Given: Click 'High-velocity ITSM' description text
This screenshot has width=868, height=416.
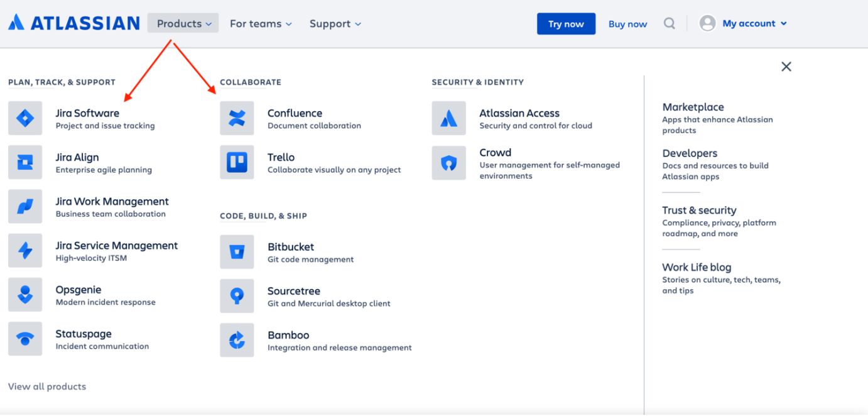Looking at the screenshot, I should [x=91, y=258].
